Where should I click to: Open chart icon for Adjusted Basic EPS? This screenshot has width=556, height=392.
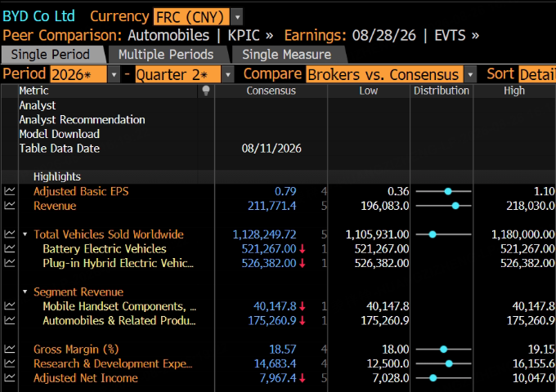(10, 191)
